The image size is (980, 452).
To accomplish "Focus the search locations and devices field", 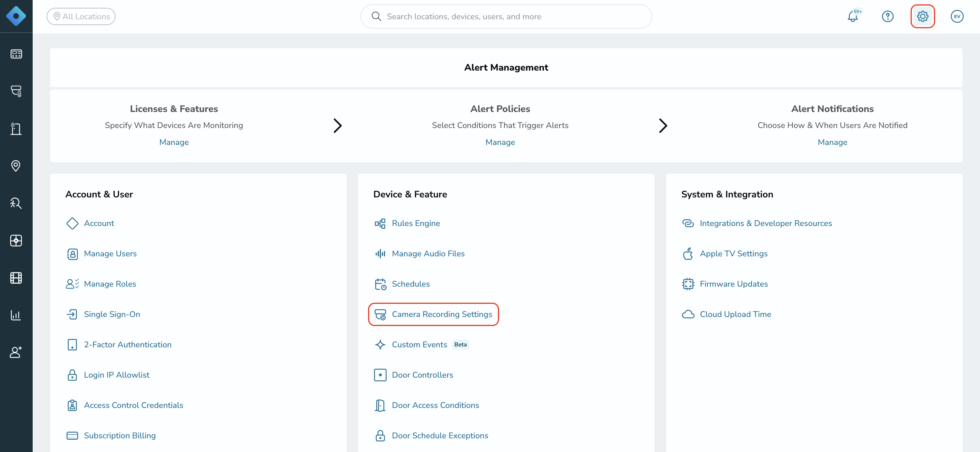I will [506, 16].
